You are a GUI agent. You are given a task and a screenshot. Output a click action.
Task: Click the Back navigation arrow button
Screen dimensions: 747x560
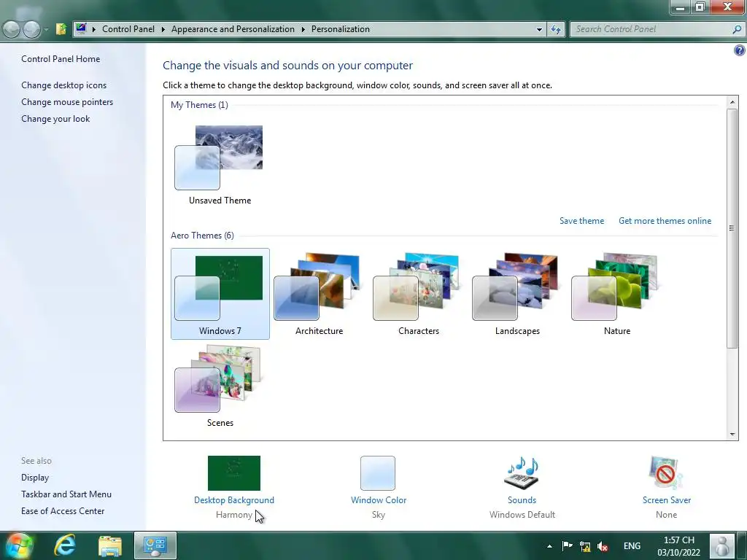(12, 29)
